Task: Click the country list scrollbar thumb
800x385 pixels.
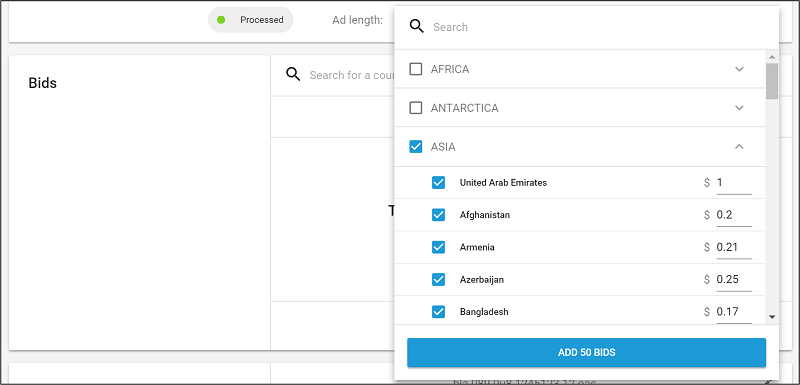Action: pyautogui.click(x=772, y=81)
